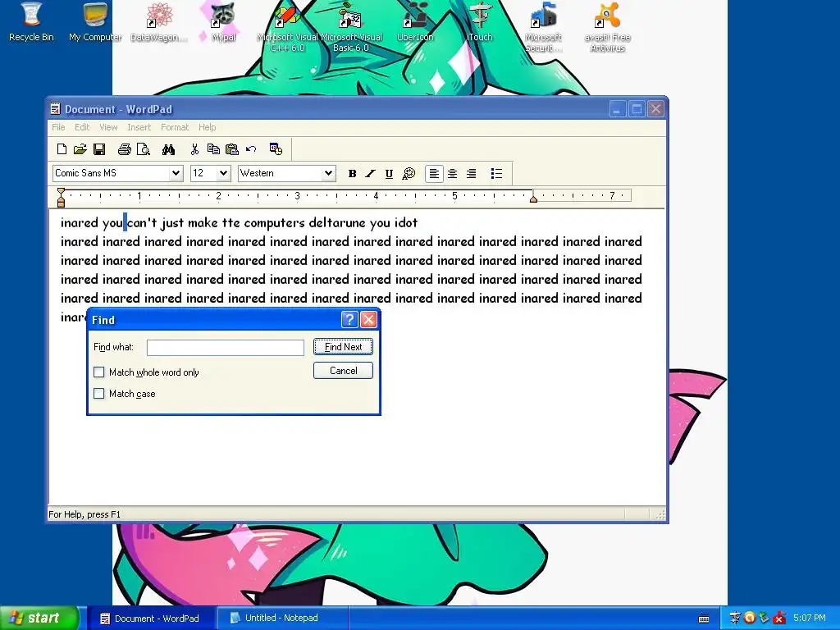Align text right
840x630 pixels.
pyautogui.click(x=472, y=174)
